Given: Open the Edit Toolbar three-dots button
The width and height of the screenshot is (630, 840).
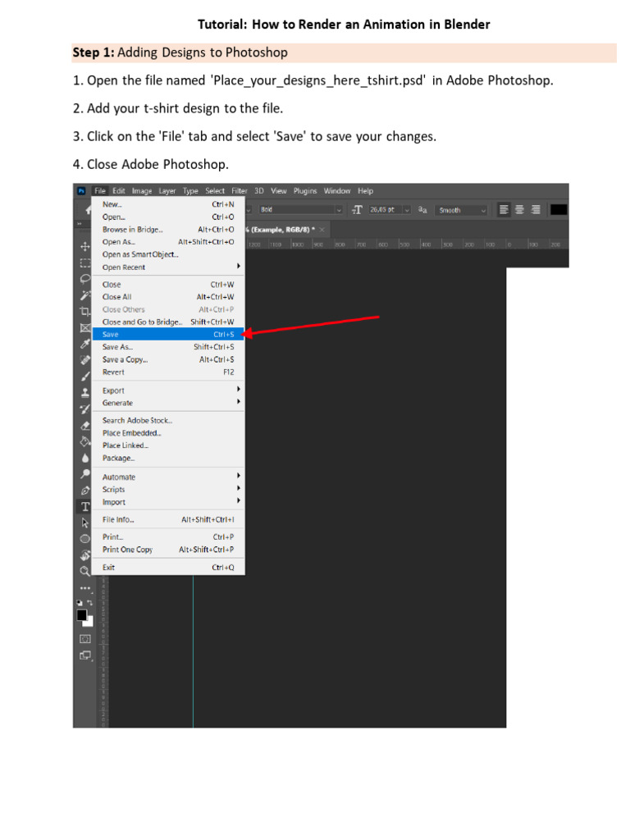Looking at the screenshot, I should pos(84,587).
